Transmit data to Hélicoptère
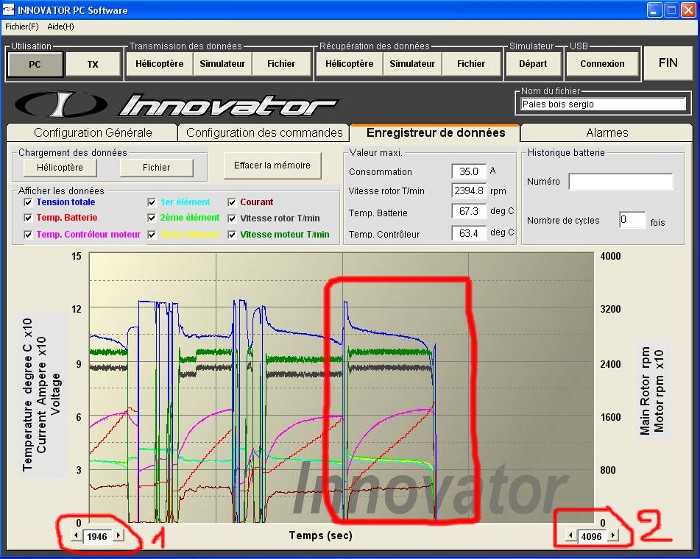Image resolution: width=700 pixels, height=559 pixels. 159,64
